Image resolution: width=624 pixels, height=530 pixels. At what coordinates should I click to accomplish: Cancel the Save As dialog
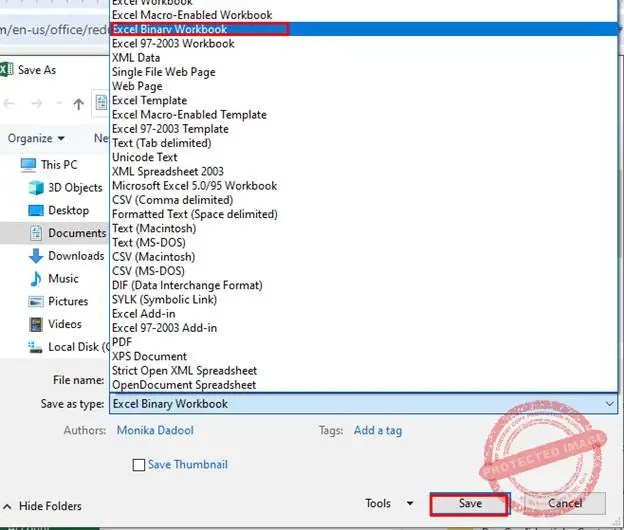(565, 504)
